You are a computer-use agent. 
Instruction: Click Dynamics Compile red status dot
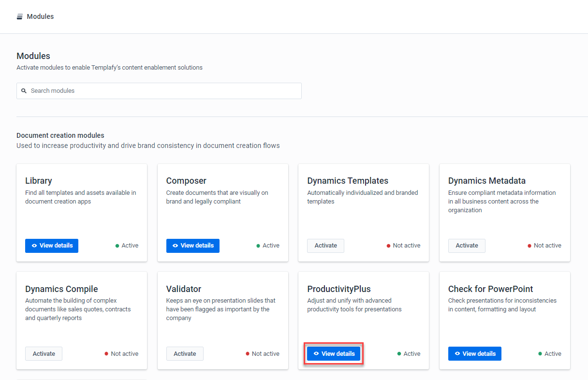(x=106, y=354)
